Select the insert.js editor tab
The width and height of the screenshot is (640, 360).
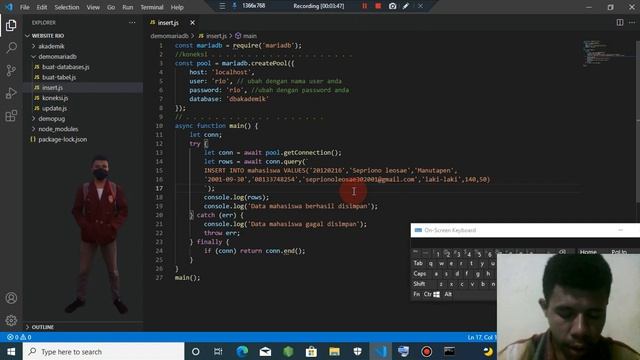168,23
